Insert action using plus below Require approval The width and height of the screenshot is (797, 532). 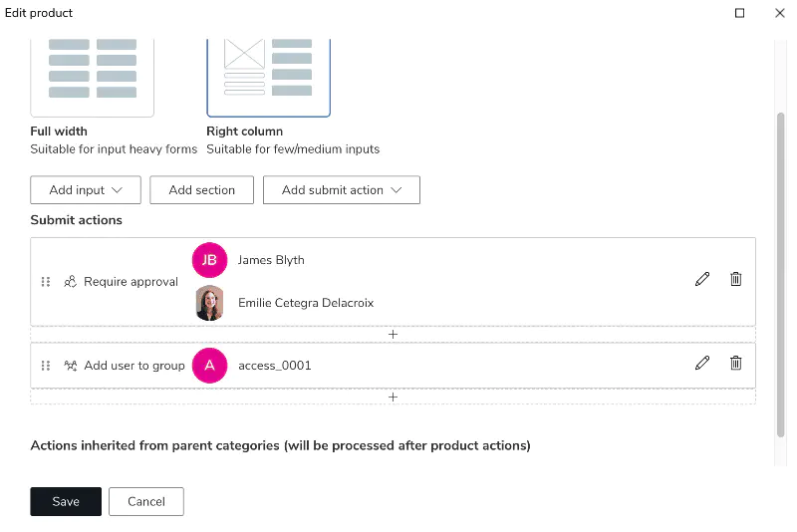pyautogui.click(x=393, y=335)
